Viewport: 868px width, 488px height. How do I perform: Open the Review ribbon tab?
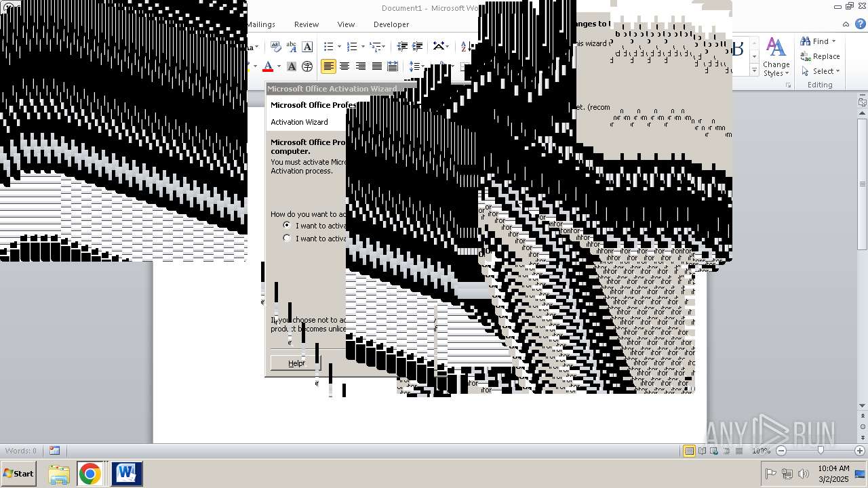(307, 24)
